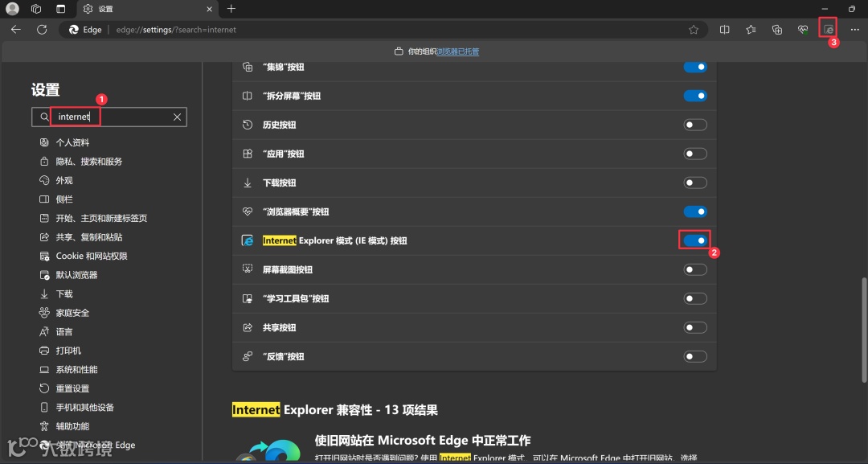This screenshot has width=868, height=464.
Task: Open the workspaces icon in title bar
Action: tap(36, 9)
